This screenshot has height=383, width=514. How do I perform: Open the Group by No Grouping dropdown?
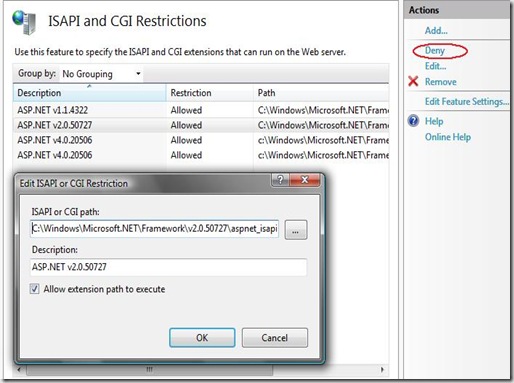click(x=101, y=74)
